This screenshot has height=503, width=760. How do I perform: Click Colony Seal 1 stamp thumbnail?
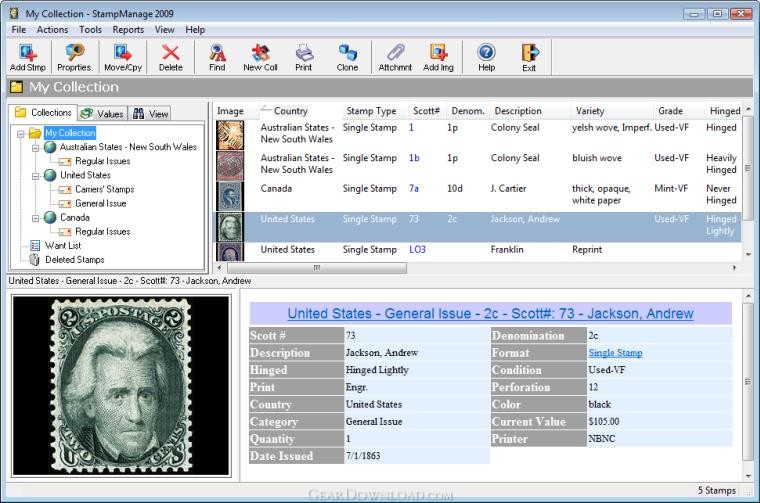tap(230, 135)
